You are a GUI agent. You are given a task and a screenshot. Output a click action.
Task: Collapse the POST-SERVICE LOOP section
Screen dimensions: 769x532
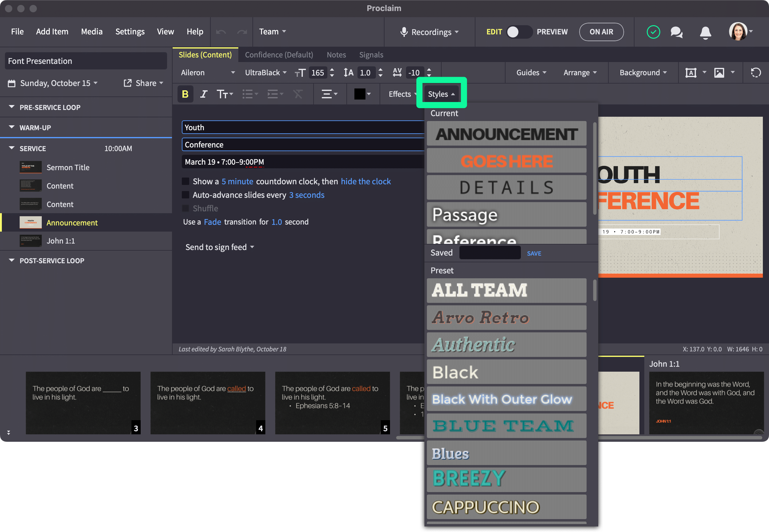click(12, 260)
